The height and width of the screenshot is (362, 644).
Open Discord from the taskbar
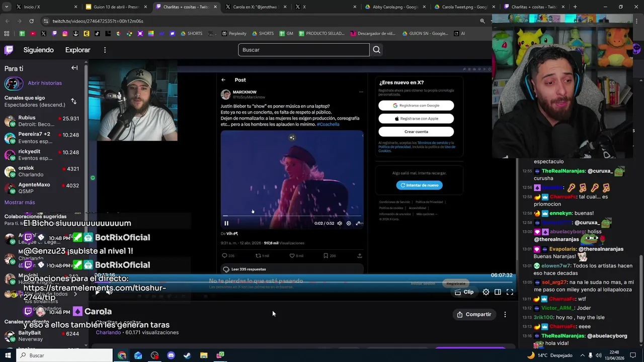(x=171, y=355)
